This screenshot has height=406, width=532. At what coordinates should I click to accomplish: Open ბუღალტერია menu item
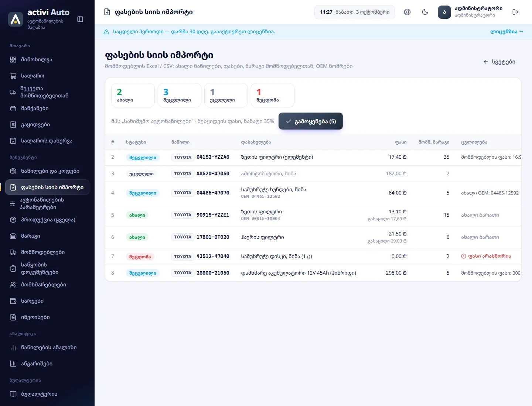point(47,394)
